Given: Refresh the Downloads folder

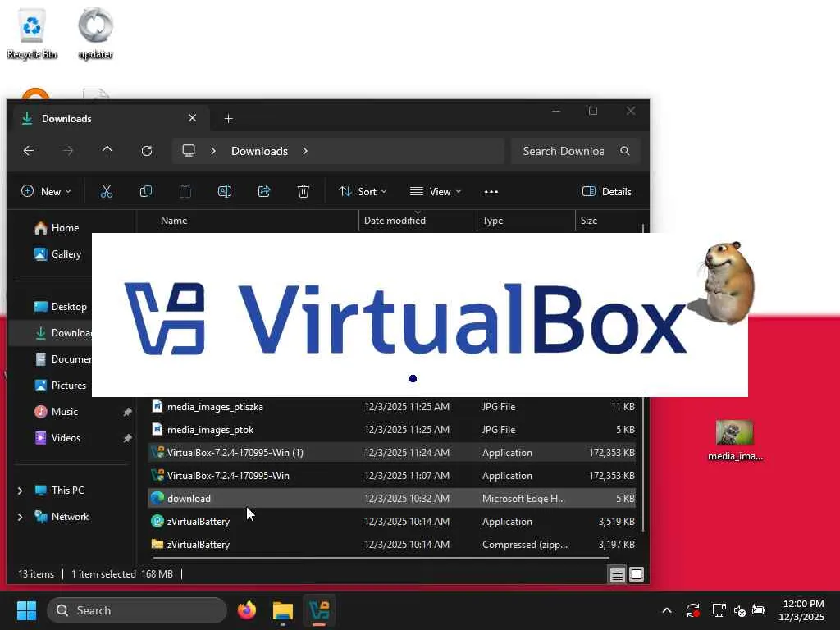Looking at the screenshot, I should 147,151.
